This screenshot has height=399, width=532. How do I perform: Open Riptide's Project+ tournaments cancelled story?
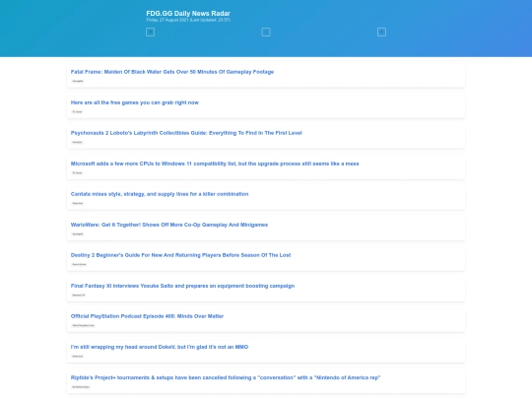[x=226, y=377]
